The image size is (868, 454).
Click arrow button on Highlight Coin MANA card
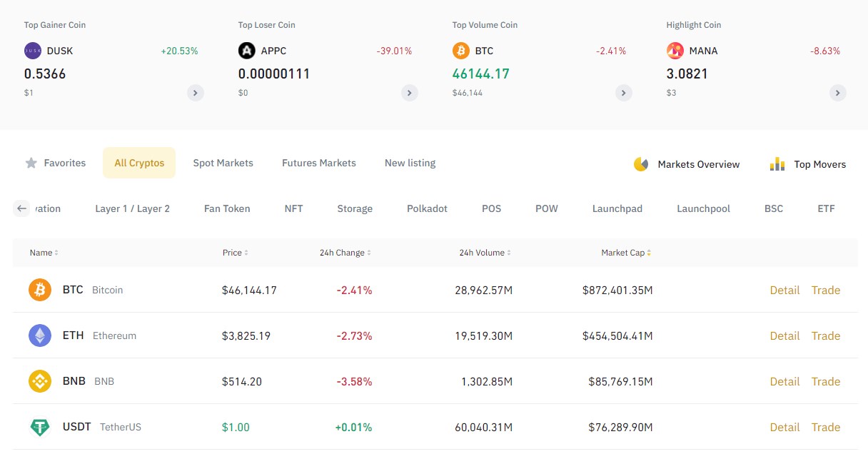838,93
